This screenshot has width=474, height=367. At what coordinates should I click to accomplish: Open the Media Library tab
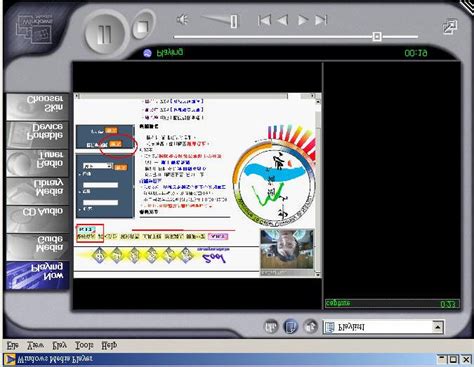pos(37,191)
